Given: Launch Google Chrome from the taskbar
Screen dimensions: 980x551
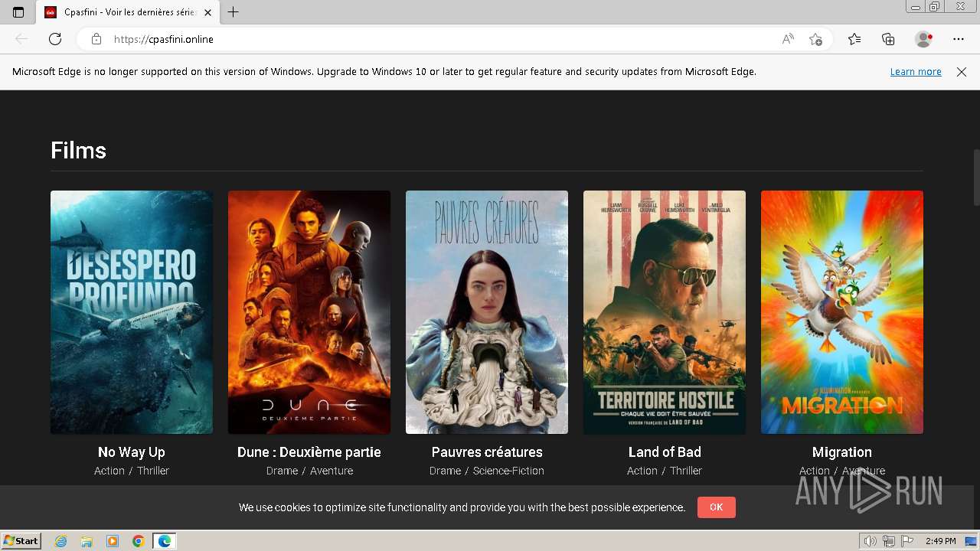Looking at the screenshot, I should (x=138, y=541).
